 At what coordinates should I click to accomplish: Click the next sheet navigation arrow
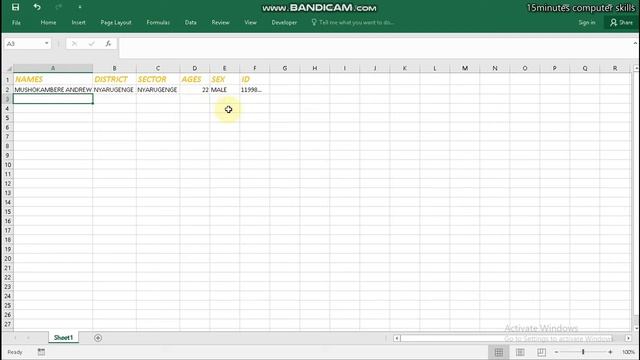[x=28, y=338]
